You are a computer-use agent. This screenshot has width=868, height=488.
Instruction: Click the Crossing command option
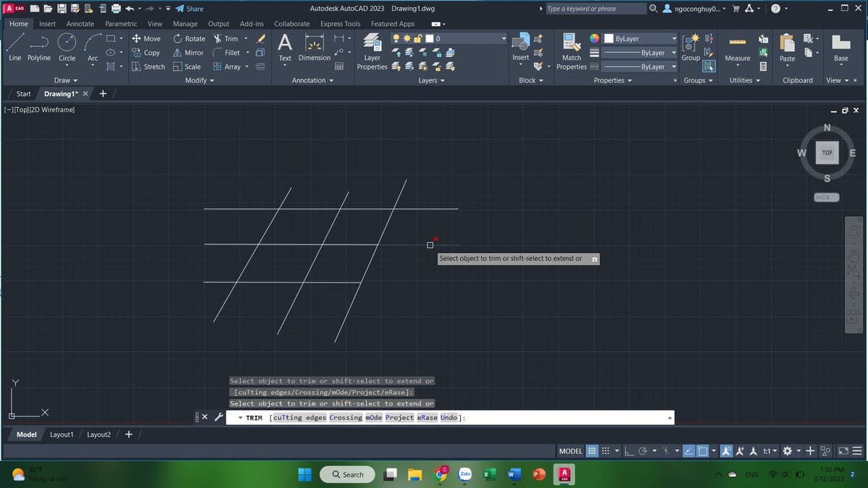(x=344, y=418)
